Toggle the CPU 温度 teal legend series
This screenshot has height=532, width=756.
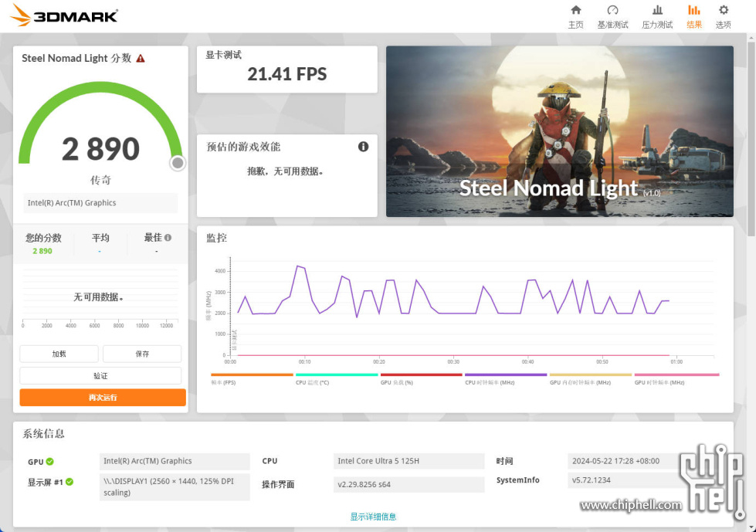tap(337, 378)
